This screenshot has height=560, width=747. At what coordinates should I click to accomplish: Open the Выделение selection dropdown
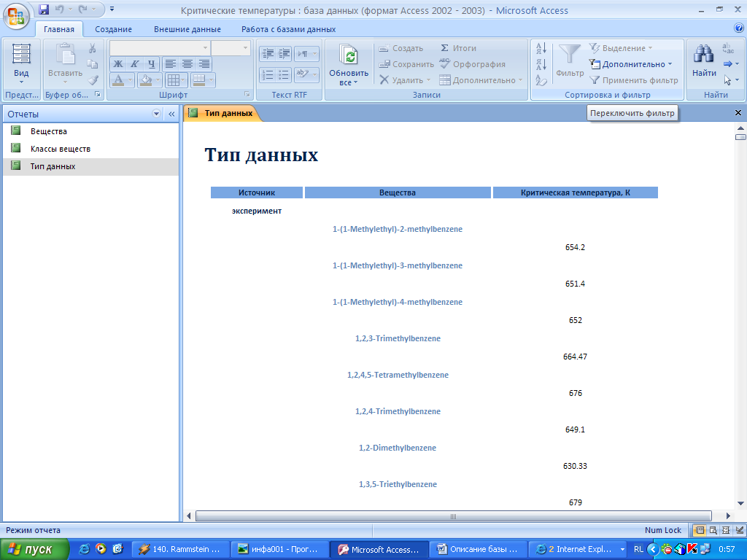(x=621, y=48)
